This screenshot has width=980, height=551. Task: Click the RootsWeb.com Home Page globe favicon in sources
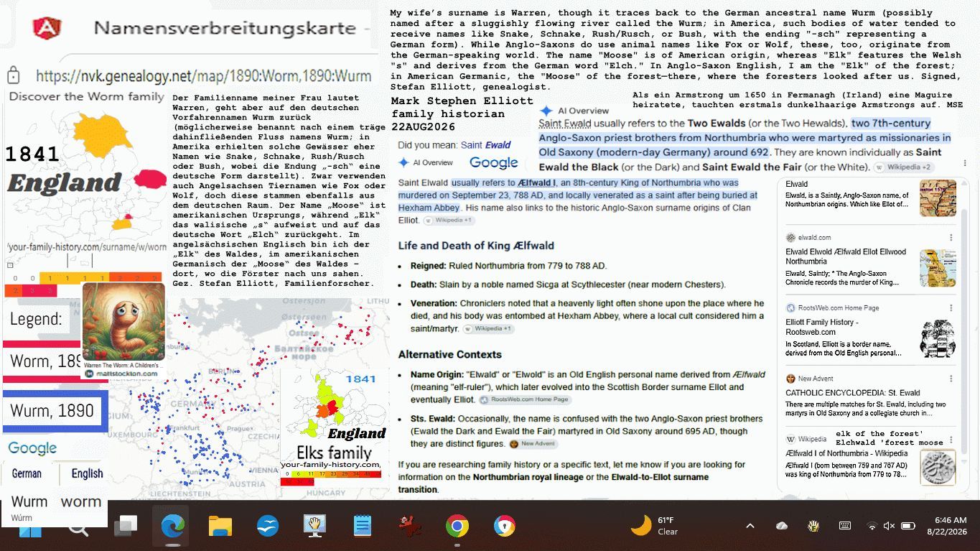click(x=790, y=308)
